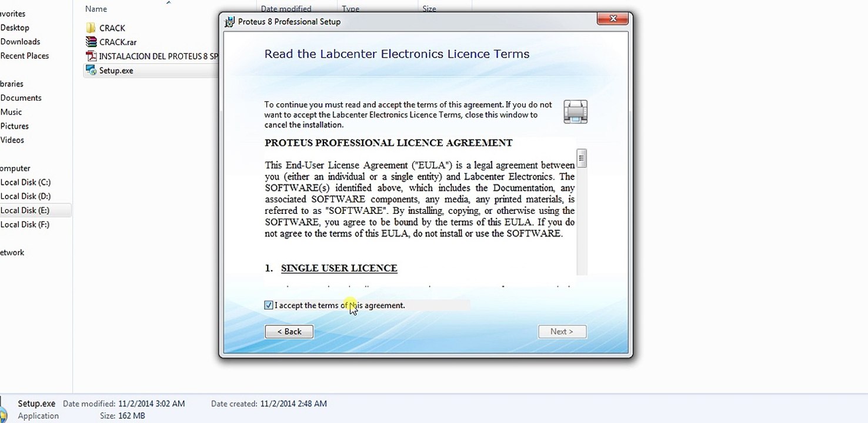Image resolution: width=868 pixels, height=423 pixels.
Task: Open Local Disk (E:) in navigation pane
Action: pyautogui.click(x=25, y=211)
